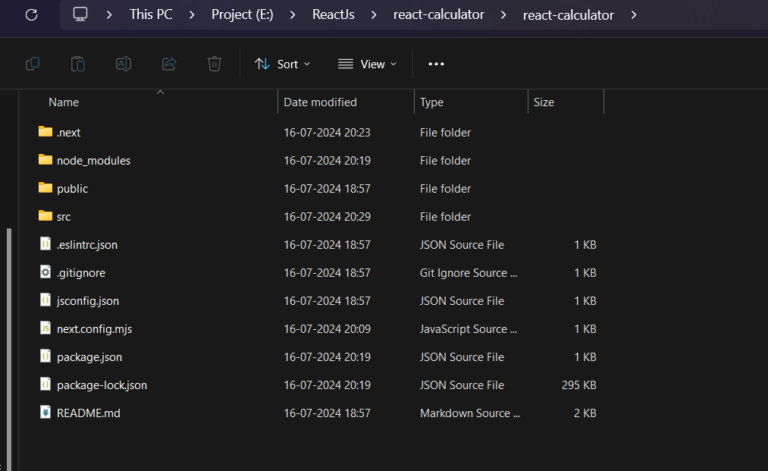This screenshot has width=768, height=471.
Task: Select the package-lock.json file name
Action: click(x=102, y=385)
